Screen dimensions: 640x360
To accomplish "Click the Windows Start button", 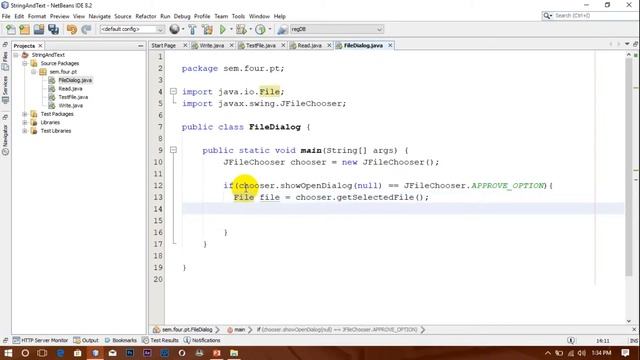I will tap(8, 353).
